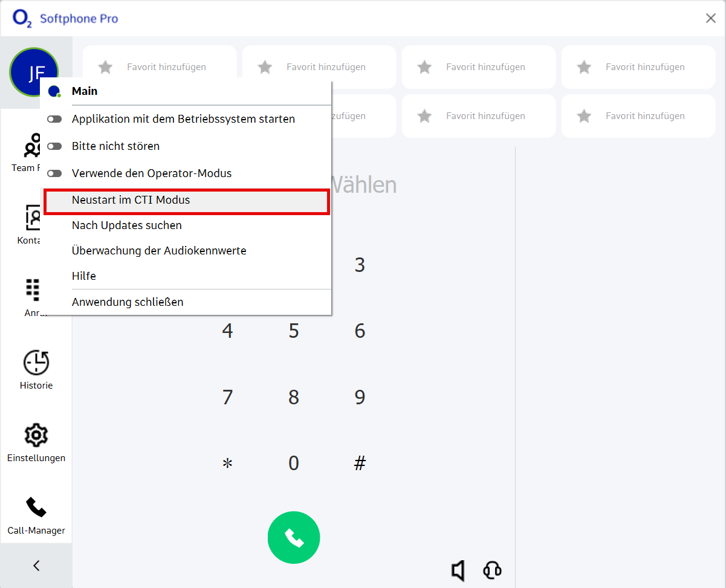Click Hilfe menu entry
This screenshot has height=588, width=726.
pyautogui.click(x=84, y=276)
